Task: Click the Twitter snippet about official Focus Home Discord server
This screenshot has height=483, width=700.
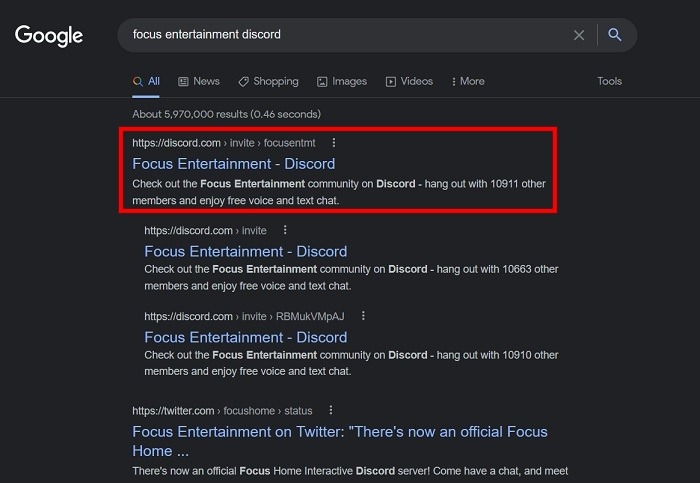Action: point(350,471)
